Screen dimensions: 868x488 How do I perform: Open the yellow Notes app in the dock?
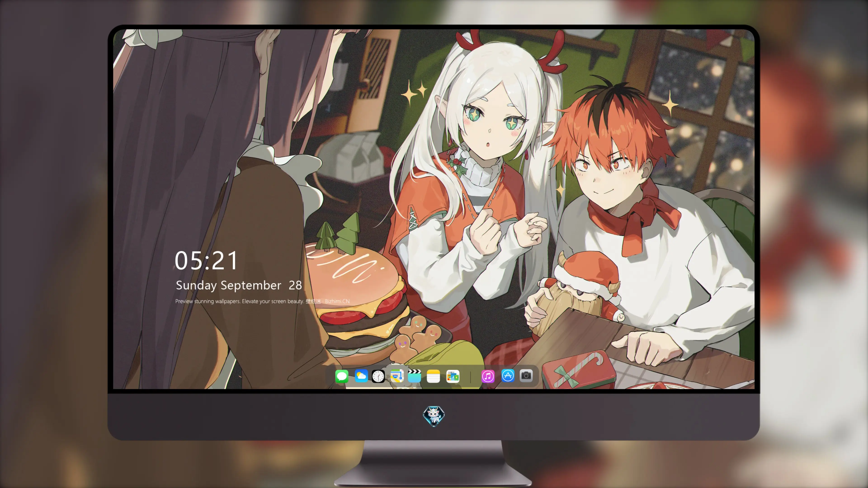point(433,376)
